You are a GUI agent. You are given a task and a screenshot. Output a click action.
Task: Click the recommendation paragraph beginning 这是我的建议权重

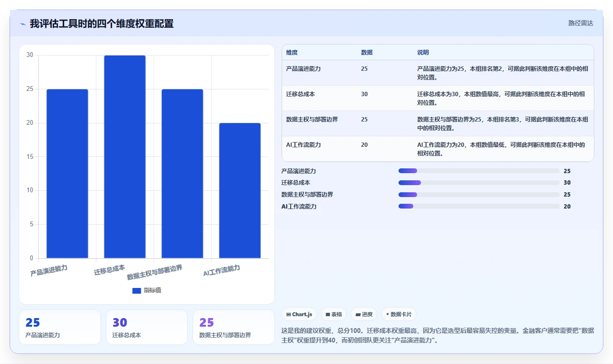pyautogui.click(x=437, y=335)
